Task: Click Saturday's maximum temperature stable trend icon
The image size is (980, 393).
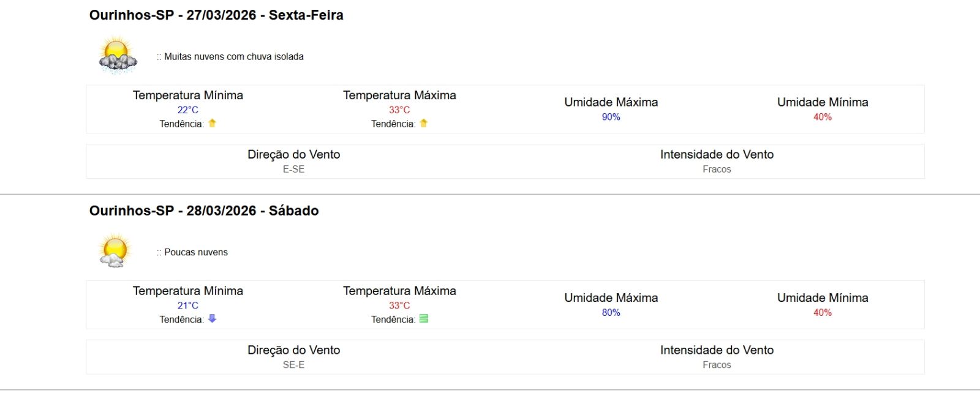Action: coord(424,318)
